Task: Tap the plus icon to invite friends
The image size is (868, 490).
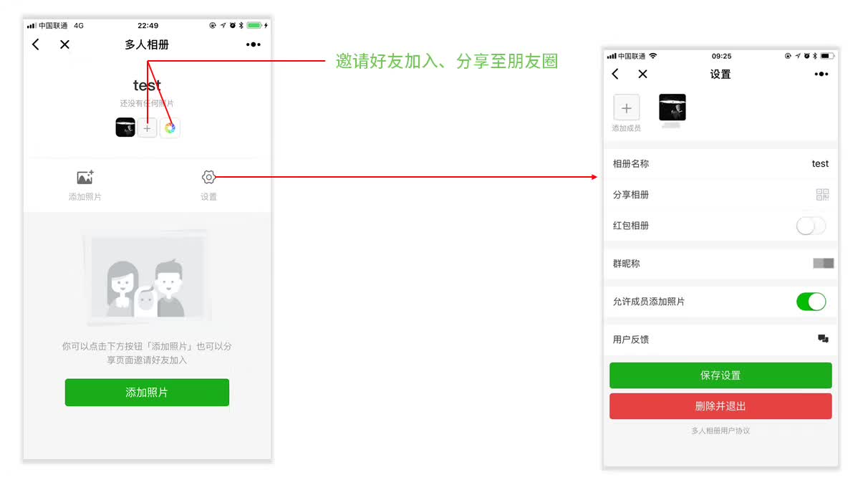Action: (x=147, y=128)
